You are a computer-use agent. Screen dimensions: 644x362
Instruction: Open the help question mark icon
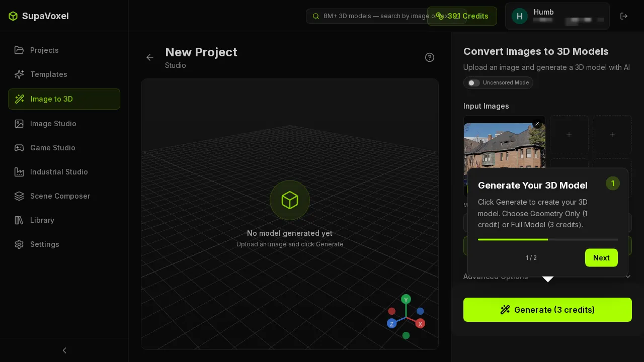pyautogui.click(x=430, y=57)
